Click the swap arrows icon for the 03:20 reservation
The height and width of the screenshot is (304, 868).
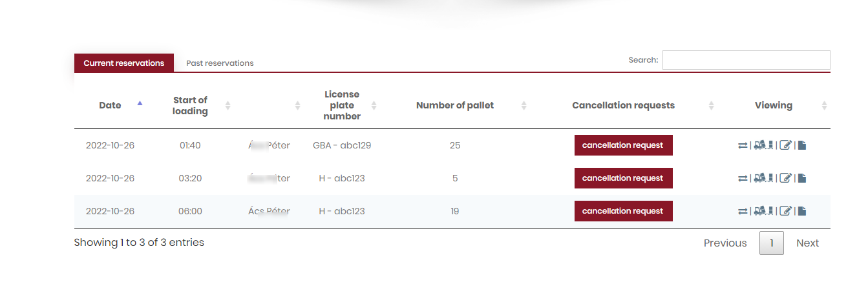(x=742, y=178)
